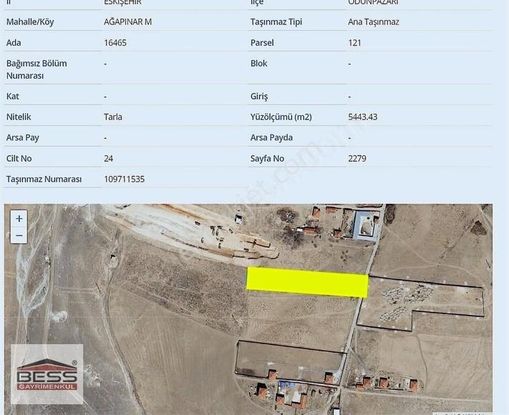Click the Arsa Payda label

(271, 138)
